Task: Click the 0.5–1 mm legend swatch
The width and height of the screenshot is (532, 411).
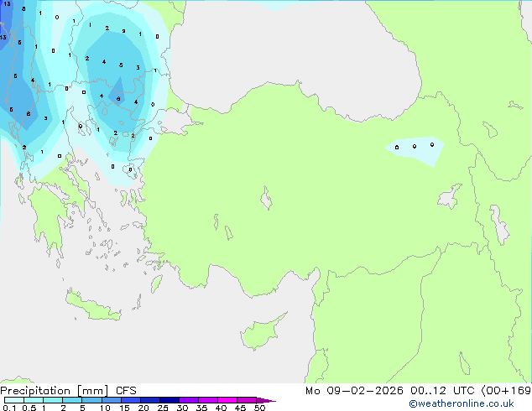Action: click(34, 400)
